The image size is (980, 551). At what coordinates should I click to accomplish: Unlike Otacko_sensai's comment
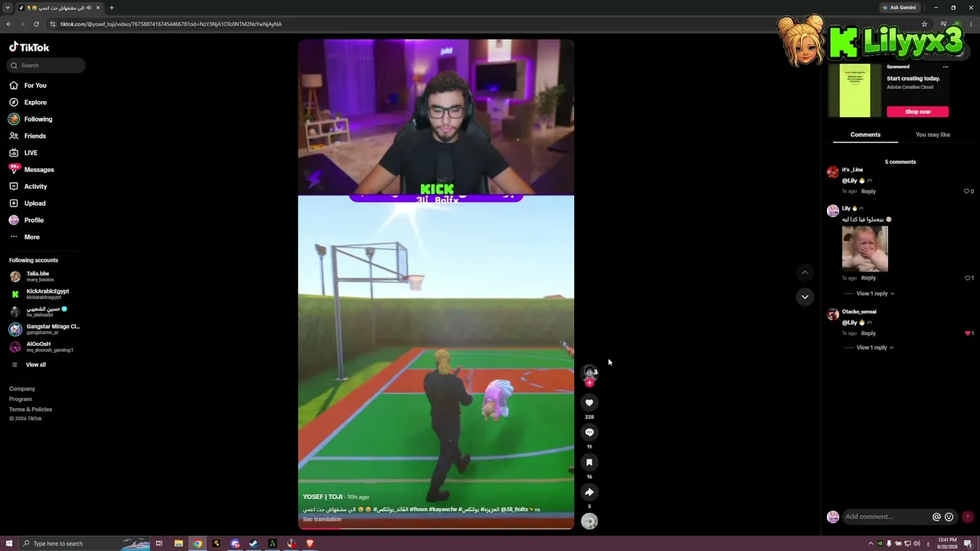tap(966, 334)
